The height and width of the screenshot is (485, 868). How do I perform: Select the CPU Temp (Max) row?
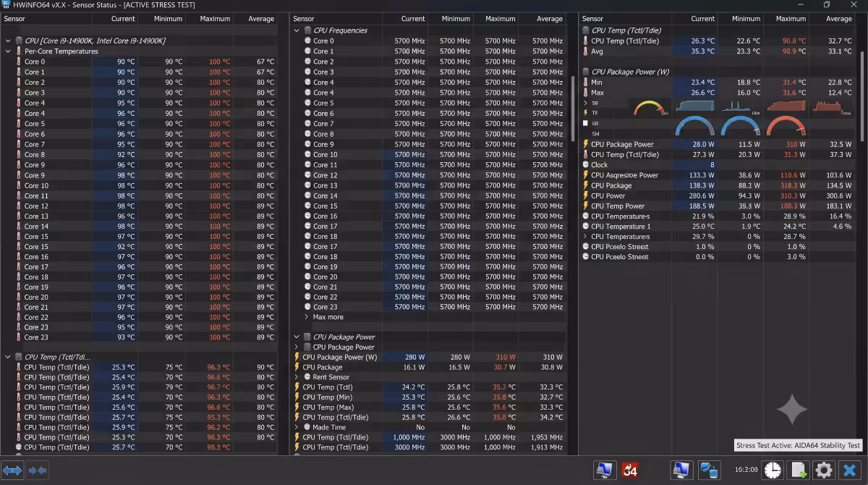(428, 407)
